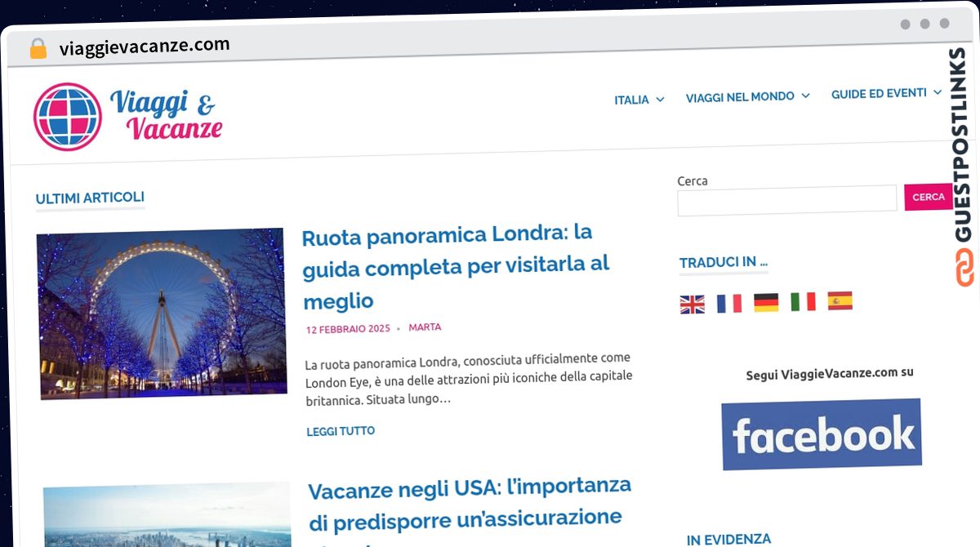
Task: Select the English (UK) flag translation
Action: point(692,305)
